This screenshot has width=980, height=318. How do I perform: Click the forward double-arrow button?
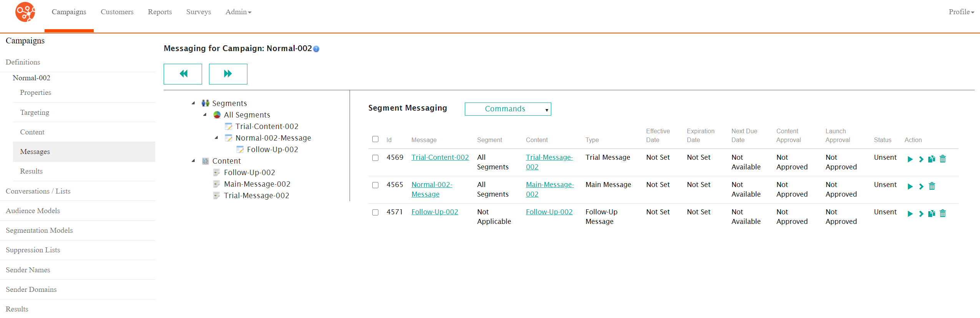[x=228, y=74]
